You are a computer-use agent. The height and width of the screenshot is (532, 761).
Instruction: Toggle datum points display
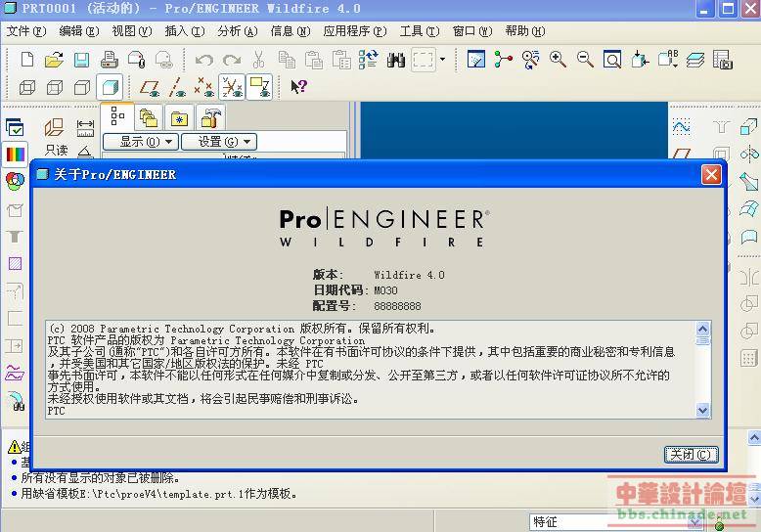click(203, 87)
